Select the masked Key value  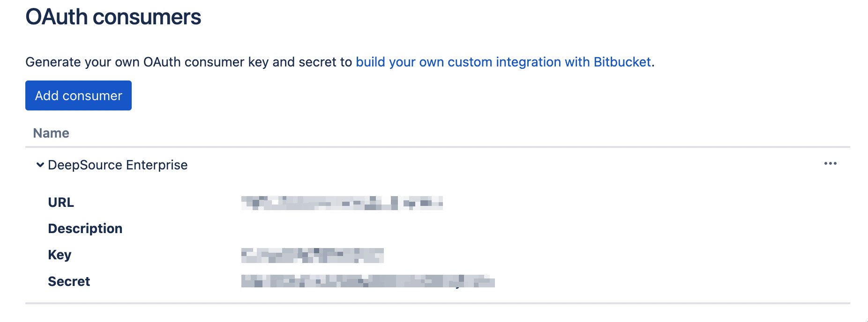(313, 255)
